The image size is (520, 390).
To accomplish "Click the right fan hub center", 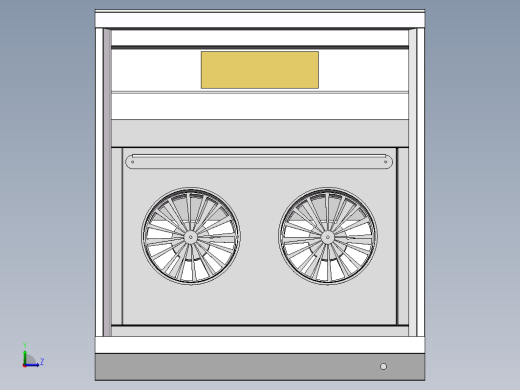I will (328, 237).
